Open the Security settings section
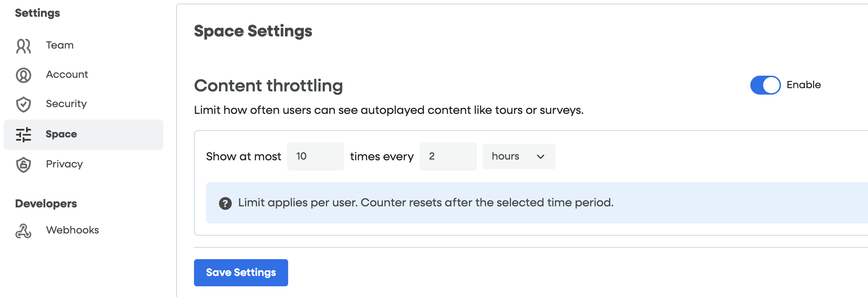Screen dimensions: 868x297 66,104
